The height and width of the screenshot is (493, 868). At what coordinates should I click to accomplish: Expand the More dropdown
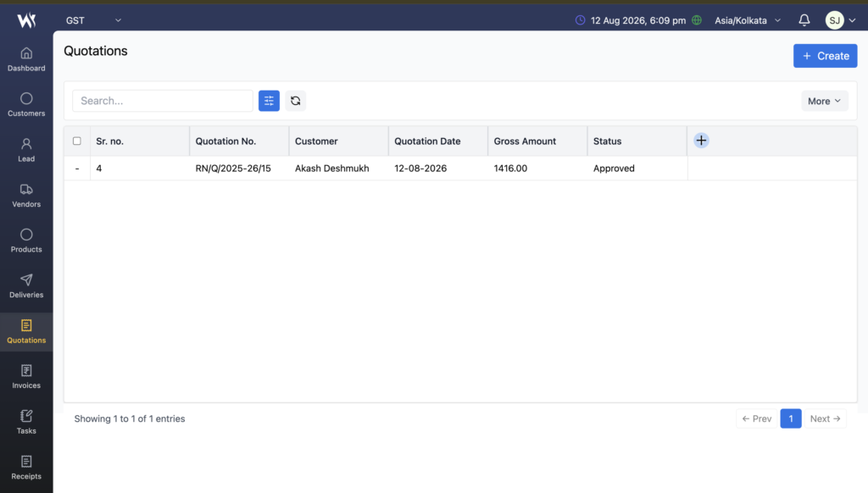click(825, 102)
